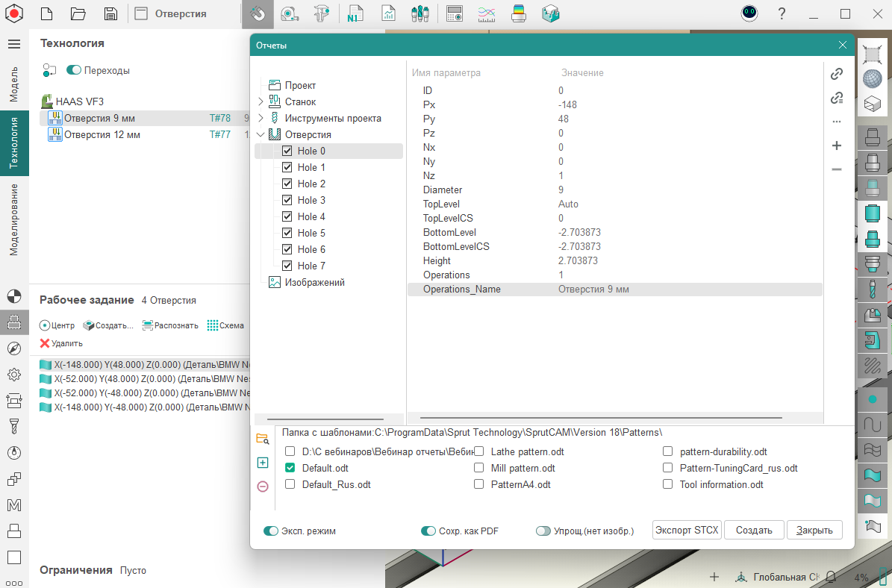
Task: Click the Экспорт STCX button
Action: [686, 530]
